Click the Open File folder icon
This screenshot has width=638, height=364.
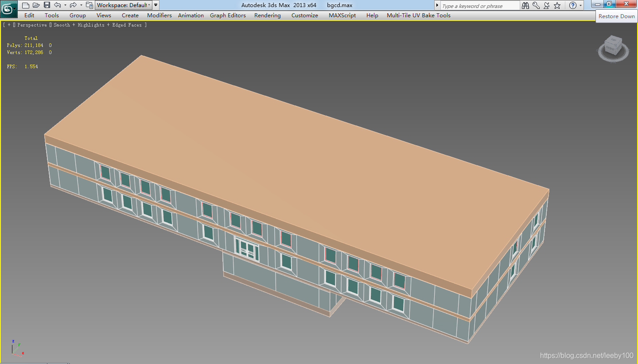(36, 5)
